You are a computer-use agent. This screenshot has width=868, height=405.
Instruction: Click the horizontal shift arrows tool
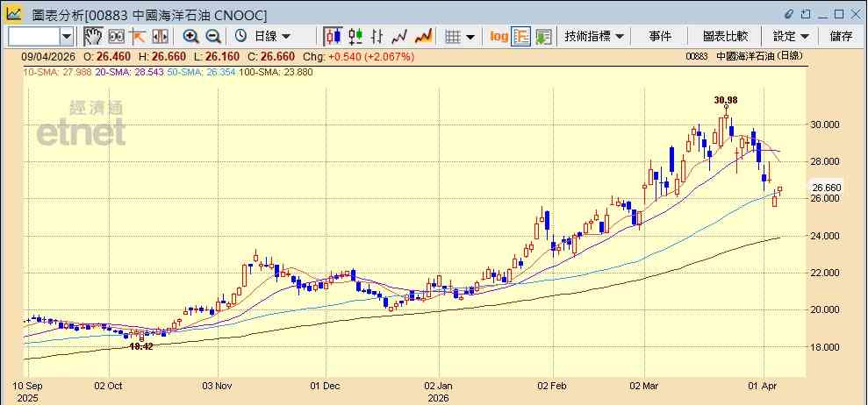click(x=160, y=37)
